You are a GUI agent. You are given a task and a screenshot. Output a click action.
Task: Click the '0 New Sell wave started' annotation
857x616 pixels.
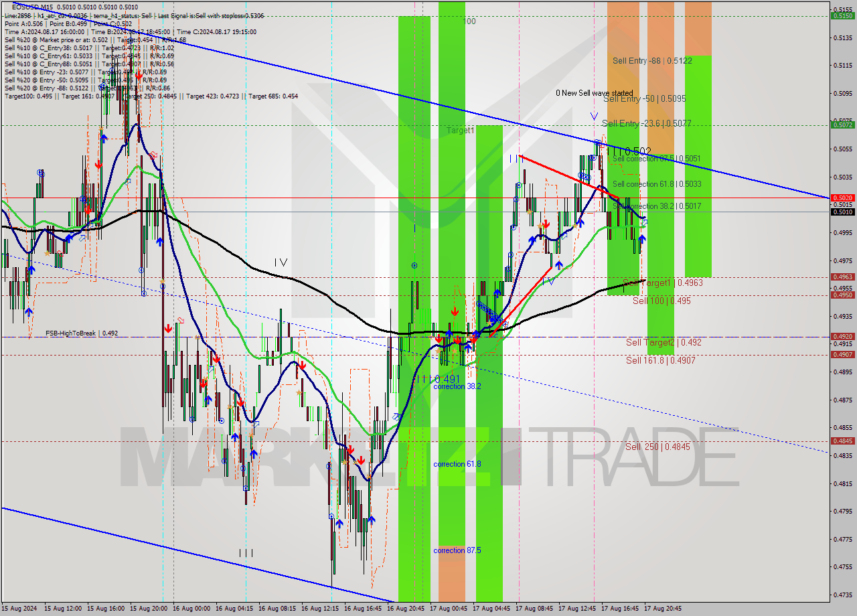point(594,93)
